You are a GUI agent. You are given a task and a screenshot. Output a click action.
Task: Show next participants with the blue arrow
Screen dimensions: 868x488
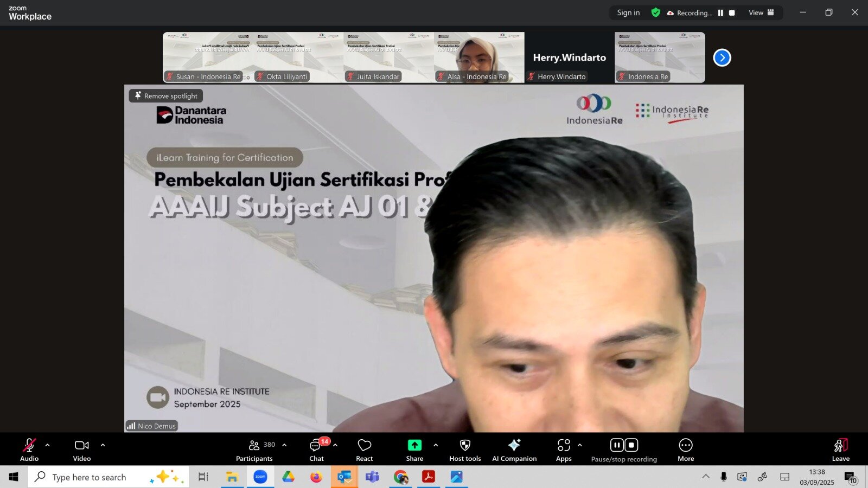point(722,57)
